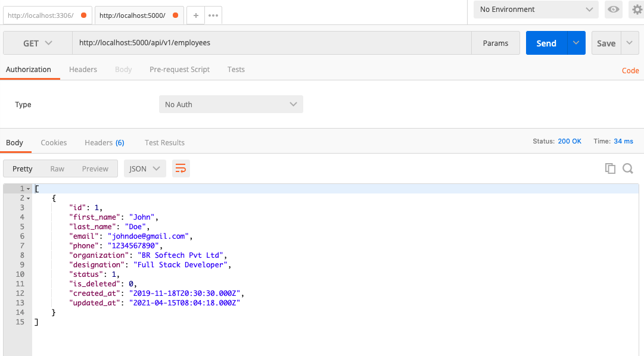Viewport: 644px width, 356px height.
Task: Click the search response magnifier icon
Action: (627, 168)
